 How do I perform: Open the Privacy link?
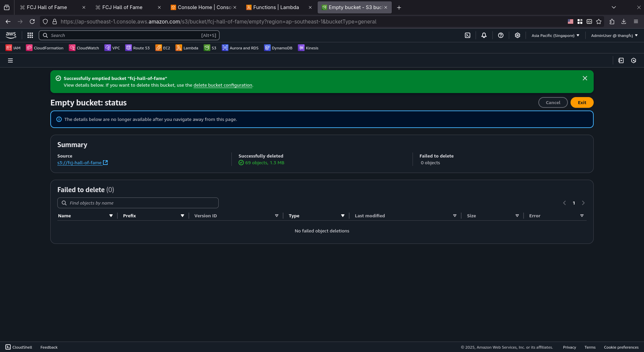[x=569, y=347]
